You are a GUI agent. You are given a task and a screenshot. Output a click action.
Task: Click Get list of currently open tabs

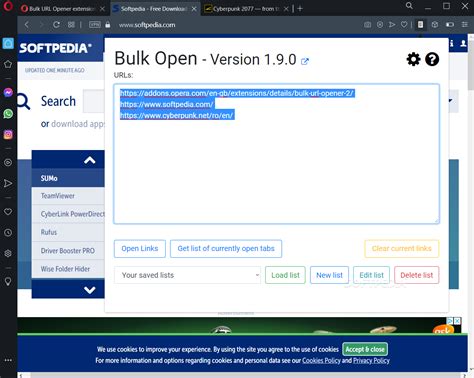click(226, 249)
